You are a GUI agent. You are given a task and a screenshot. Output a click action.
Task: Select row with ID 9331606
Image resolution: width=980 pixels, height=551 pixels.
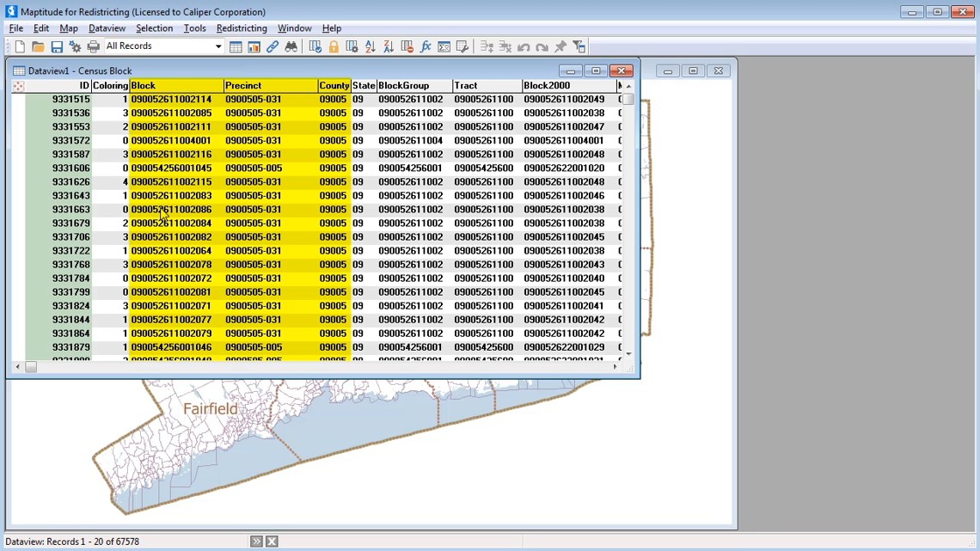[x=70, y=168]
